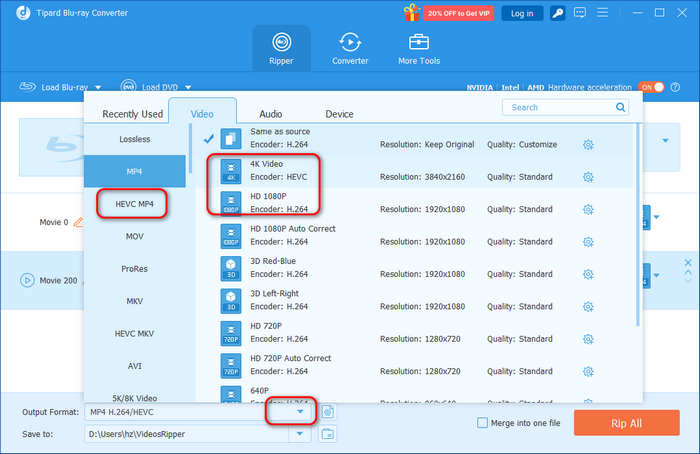Click the 4K Video format icon
Screen dimensions: 700x454
(x=231, y=171)
